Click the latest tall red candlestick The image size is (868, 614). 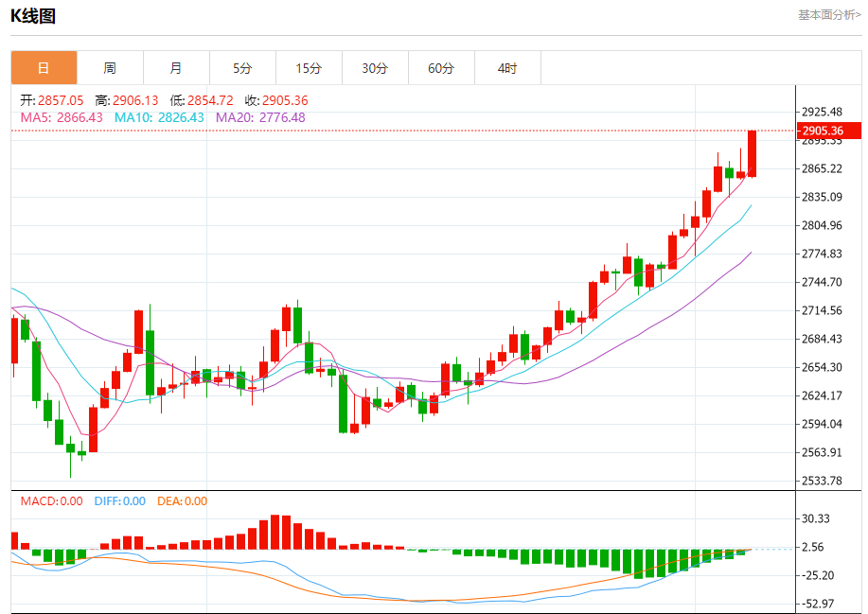(752, 154)
